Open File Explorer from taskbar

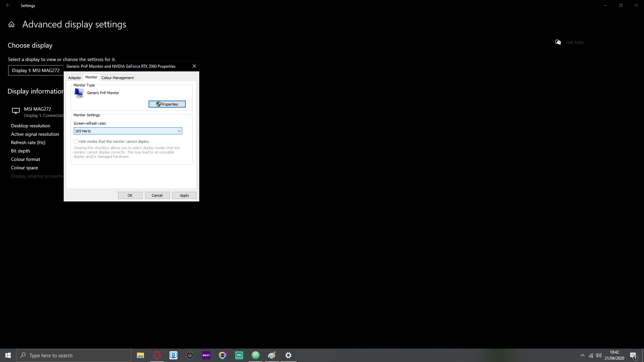(x=141, y=355)
